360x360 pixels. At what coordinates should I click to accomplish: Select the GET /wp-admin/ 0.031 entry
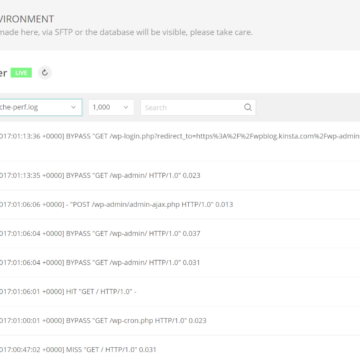click(180, 262)
